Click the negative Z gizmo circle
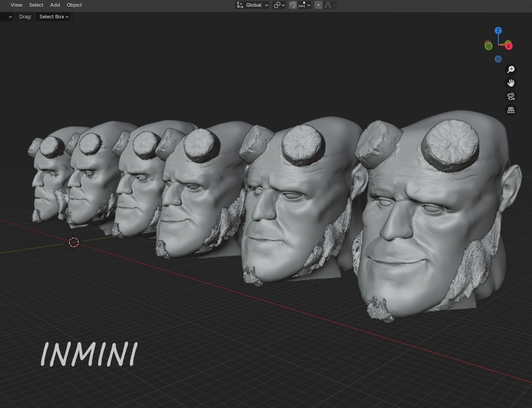 [x=498, y=59]
